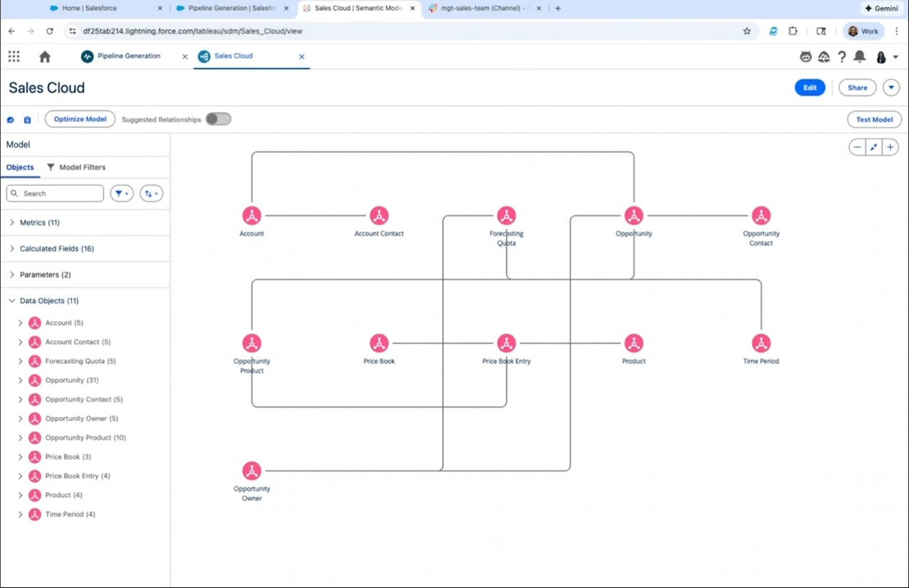909x588 pixels.
Task: Select the Opportunity node in canvas
Action: click(x=634, y=215)
